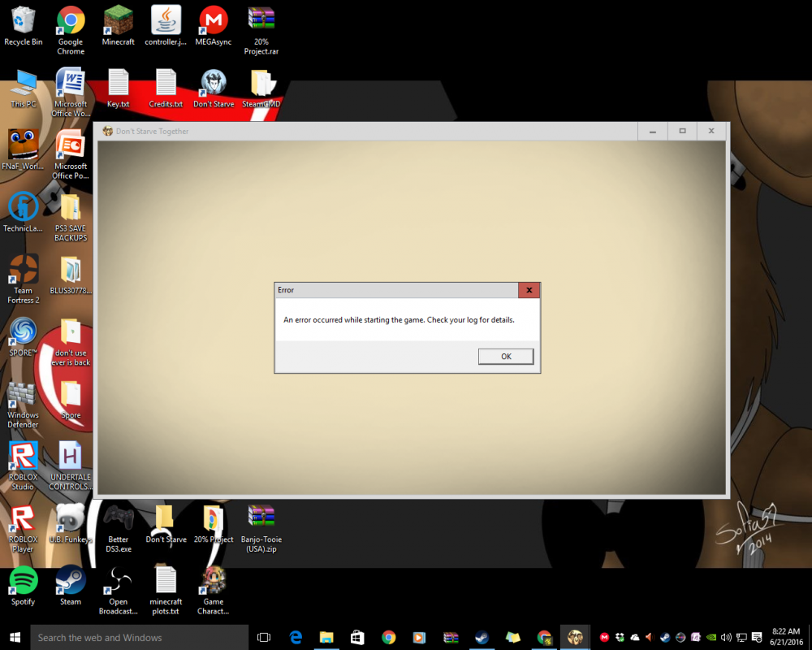Select the TechnicLauncher desktop icon
The image size is (812, 650).
coord(24,213)
